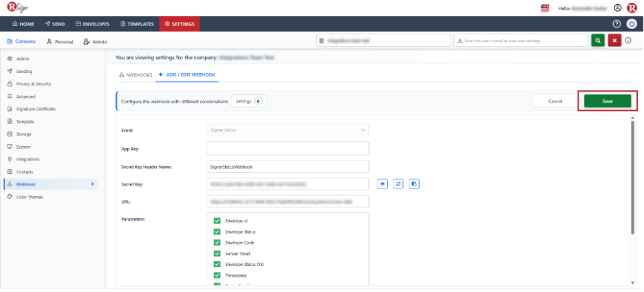Switch to the Personal tab
644x292 pixels.
(x=60, y=41)
